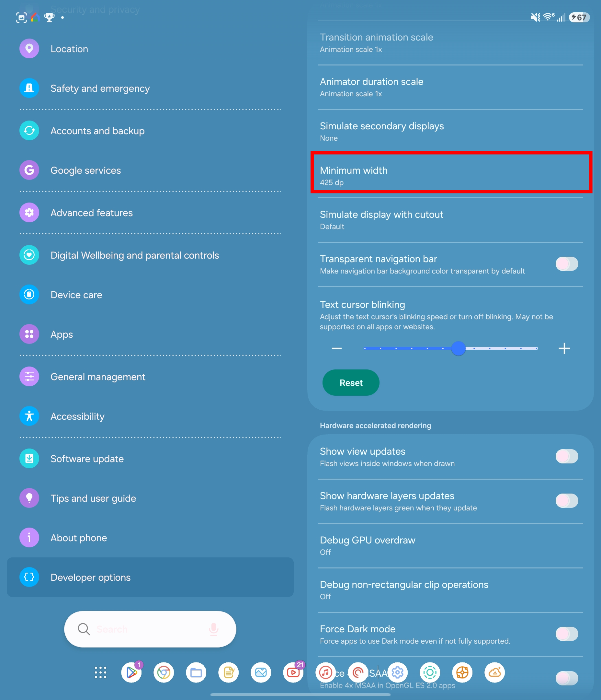Screen dimensions: 601x700
Task: Open the Device care icon
Action: click(x=29, y=295)
